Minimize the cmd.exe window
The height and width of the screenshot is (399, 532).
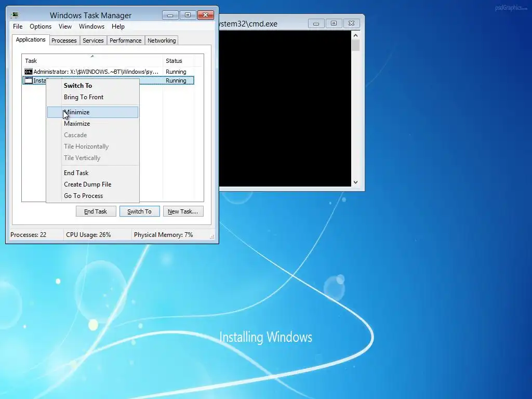(x=316, y=23)
